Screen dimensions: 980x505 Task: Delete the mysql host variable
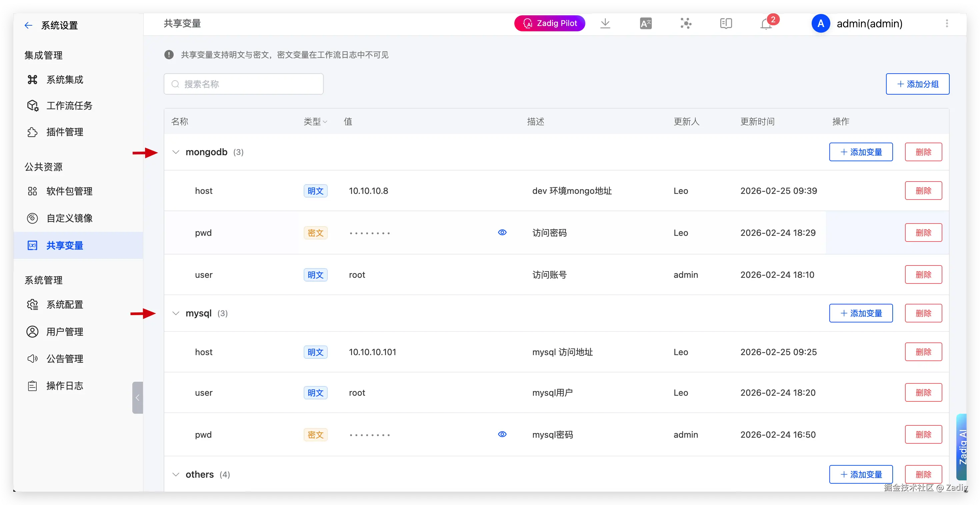click(923, 352)
